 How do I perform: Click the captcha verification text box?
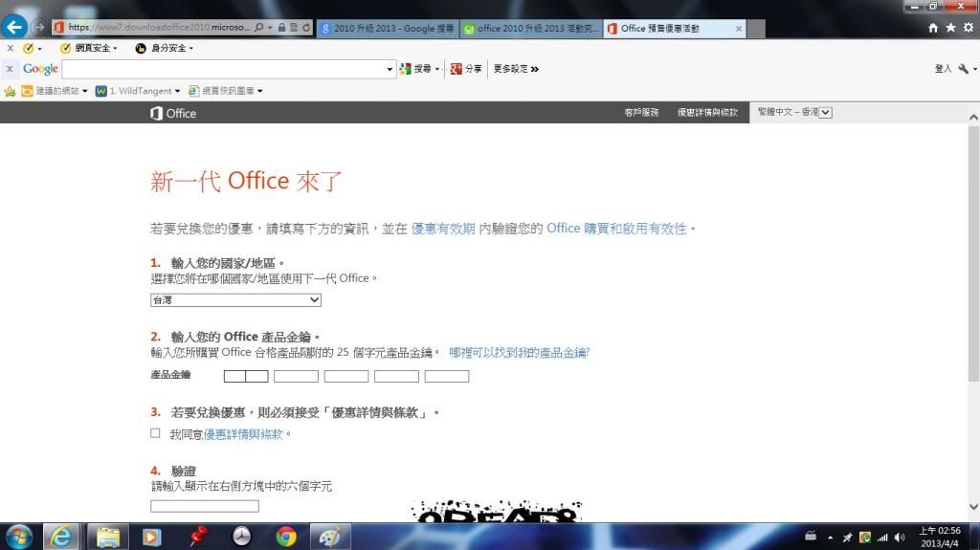(205, 506)
